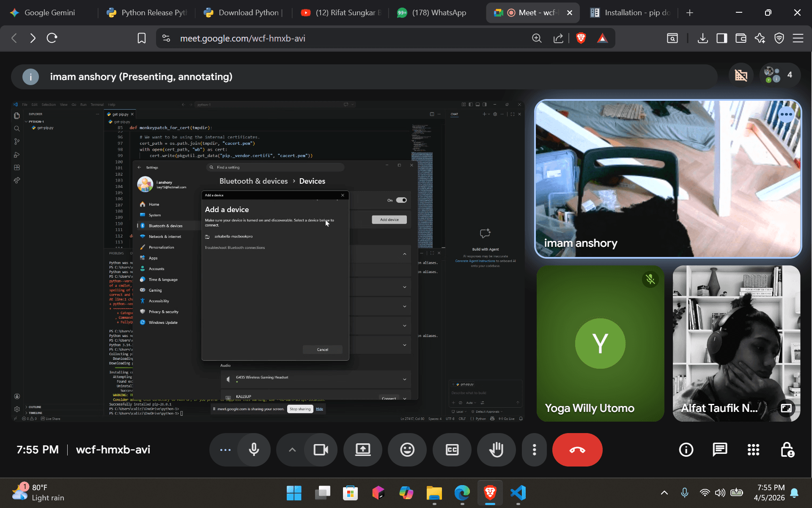Open the chat with everyone panel

coord(719,450)
